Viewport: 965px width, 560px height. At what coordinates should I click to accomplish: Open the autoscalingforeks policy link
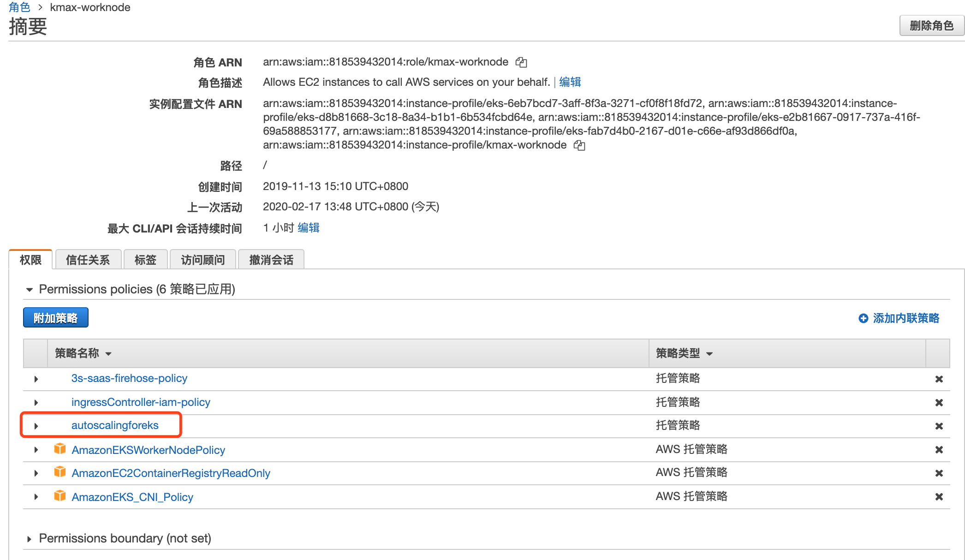click(x=115, y=425)
